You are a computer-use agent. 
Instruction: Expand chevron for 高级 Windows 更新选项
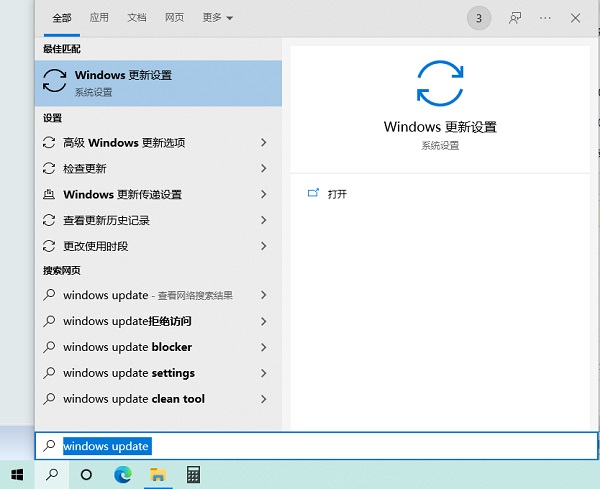pyautogui.click(x=264, y=143)
